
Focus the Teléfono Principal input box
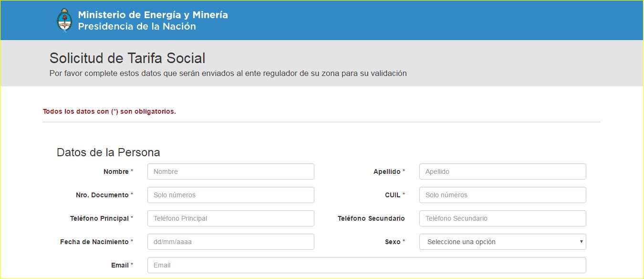coord(230,218)
